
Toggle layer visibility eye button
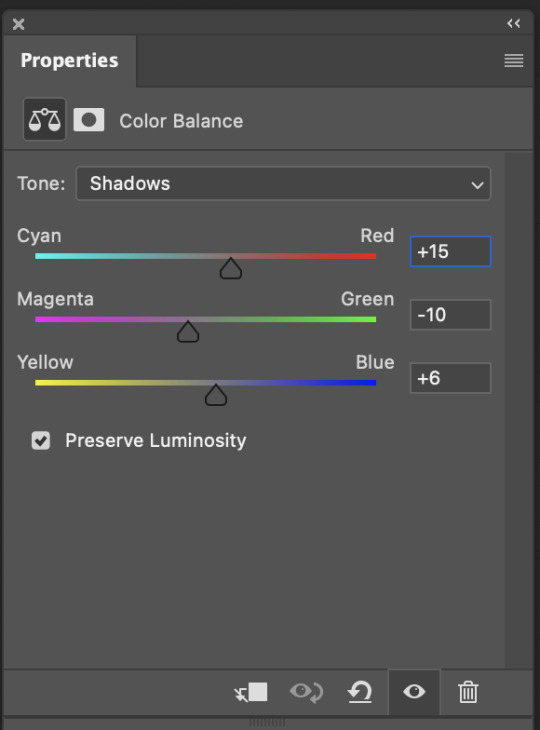(x=414, y=692)
